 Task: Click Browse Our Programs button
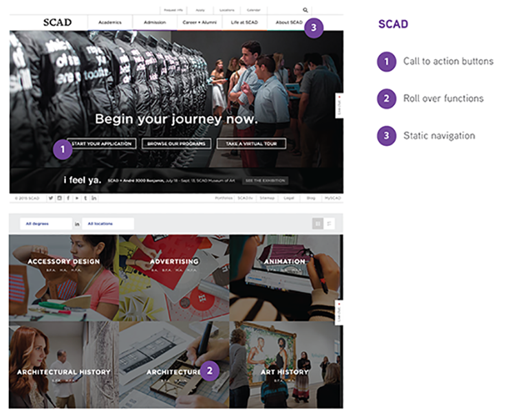[176, 144]
